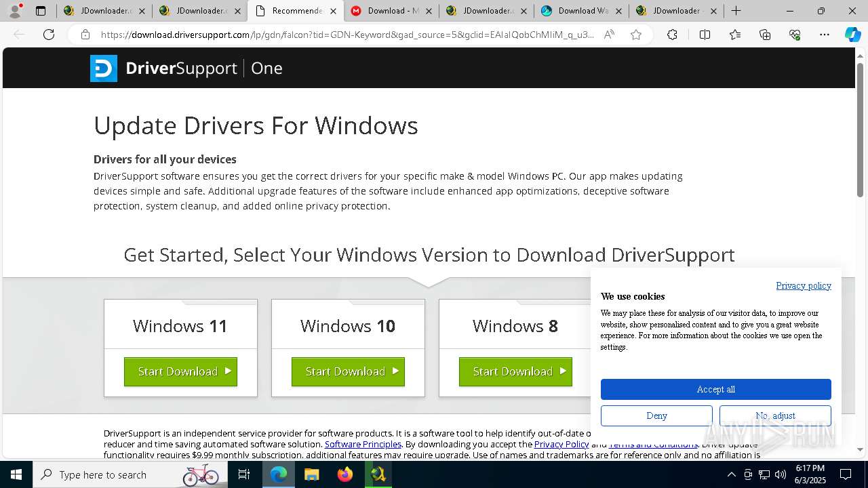Open the Copilot sidebar icon
Image resolution: width=868 pixels, height=488 pixels.
click(x=852, y=35)
